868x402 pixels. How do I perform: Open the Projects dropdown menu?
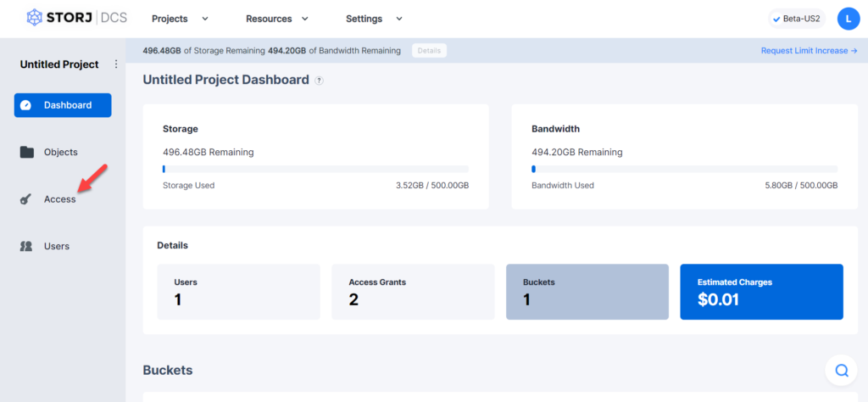(x=180, y=19)
